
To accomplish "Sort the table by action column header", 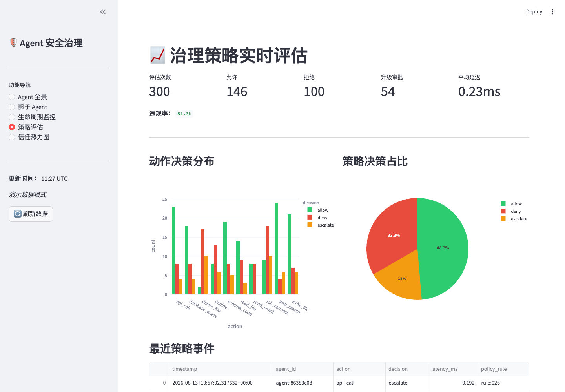I will coord(359,369).
